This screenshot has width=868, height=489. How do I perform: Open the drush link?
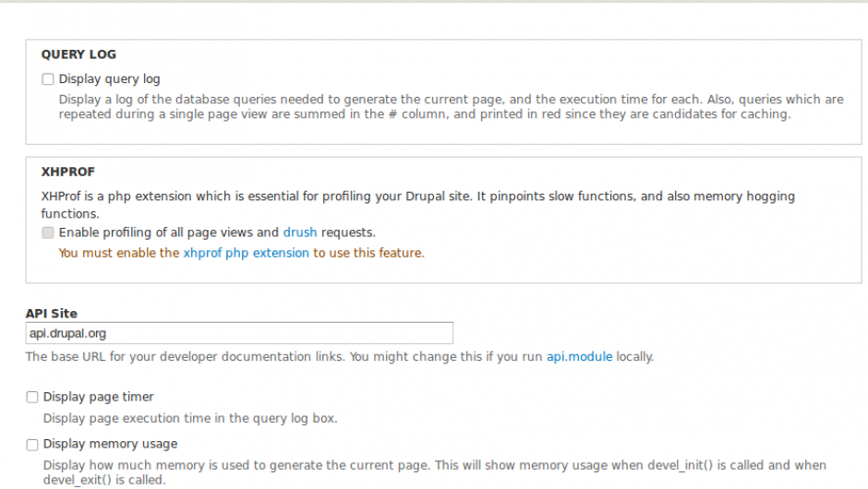[299, 233]
